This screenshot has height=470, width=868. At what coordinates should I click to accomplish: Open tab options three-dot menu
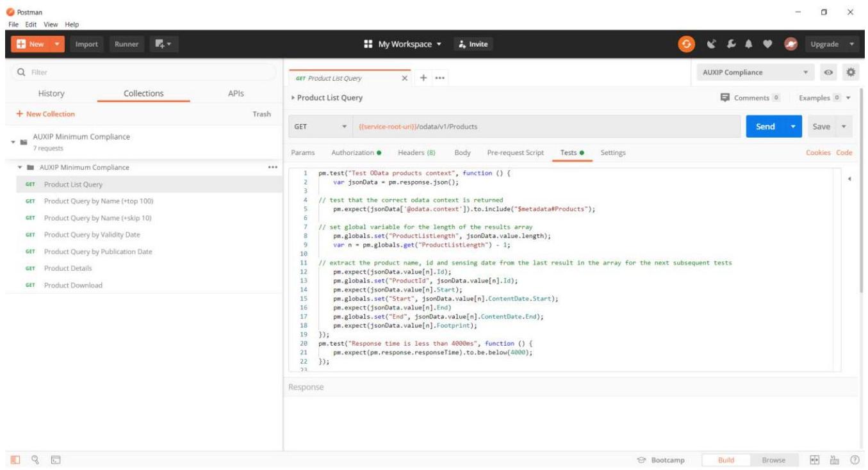pyautogui.click(x=439, y=77)
